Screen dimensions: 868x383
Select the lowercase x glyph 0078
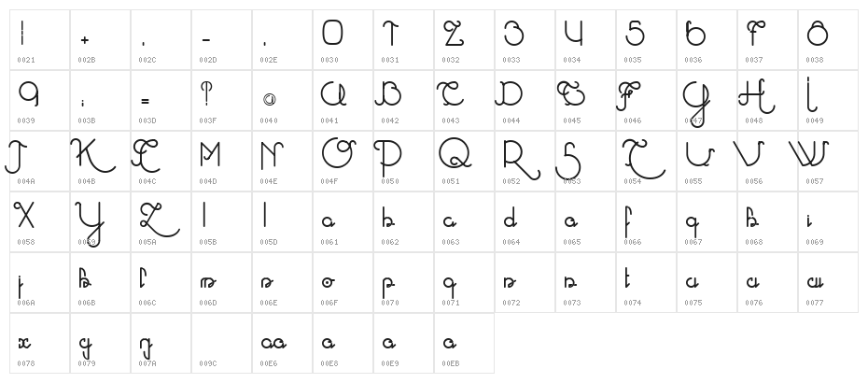click(x=39, y=343)
